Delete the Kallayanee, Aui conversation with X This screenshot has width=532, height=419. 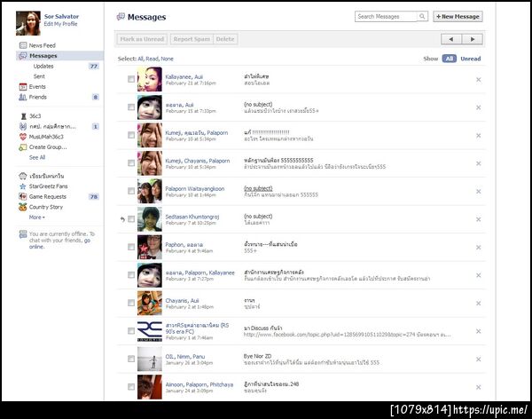(x=479, y=80)
